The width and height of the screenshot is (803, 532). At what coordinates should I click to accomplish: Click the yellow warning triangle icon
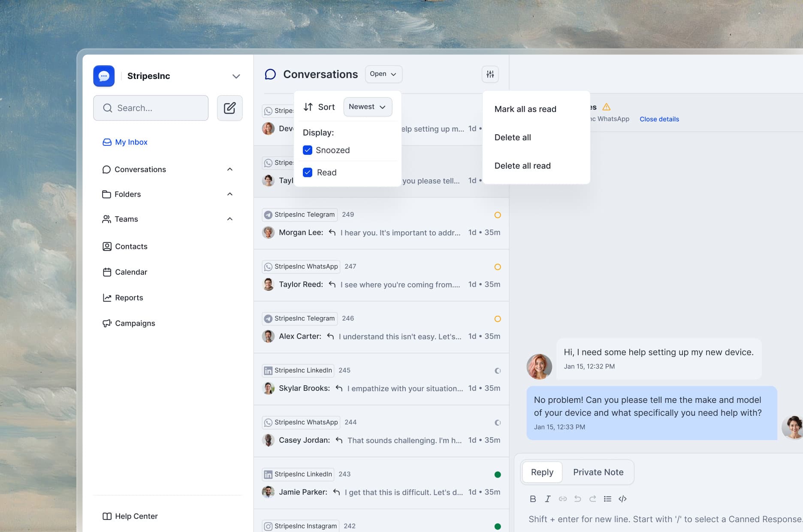pos(606,107)
